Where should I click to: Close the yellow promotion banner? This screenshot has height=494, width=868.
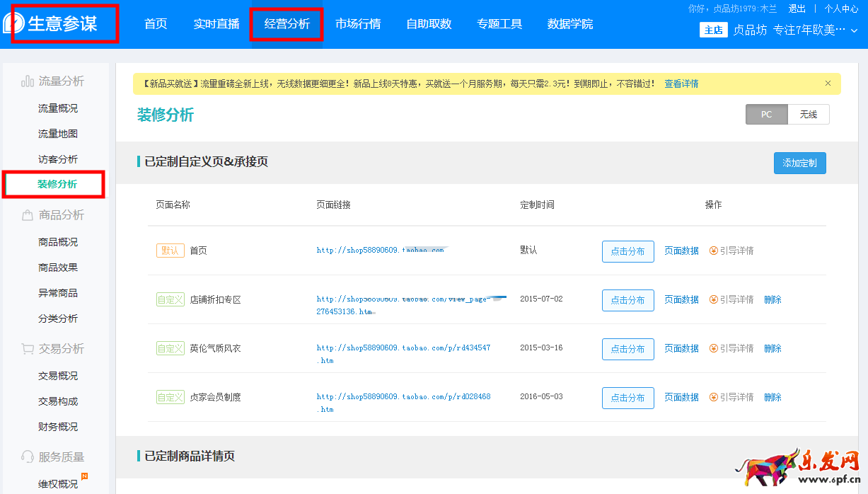[x=828, y=84]
